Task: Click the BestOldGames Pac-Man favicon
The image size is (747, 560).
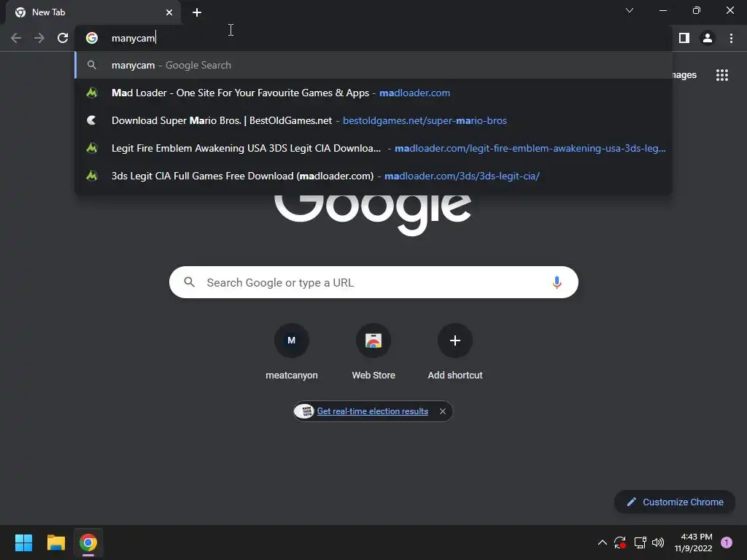Action: click(x=92, y=120)
